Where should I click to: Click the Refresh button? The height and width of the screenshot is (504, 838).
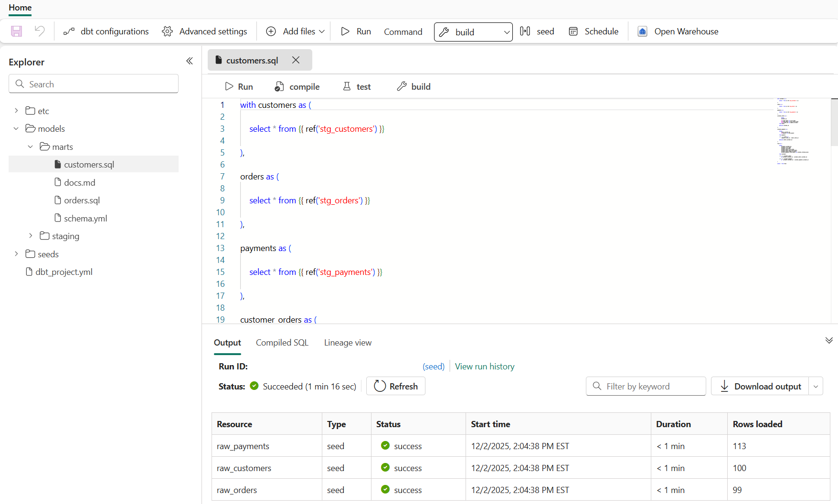(x=396, y=386)
